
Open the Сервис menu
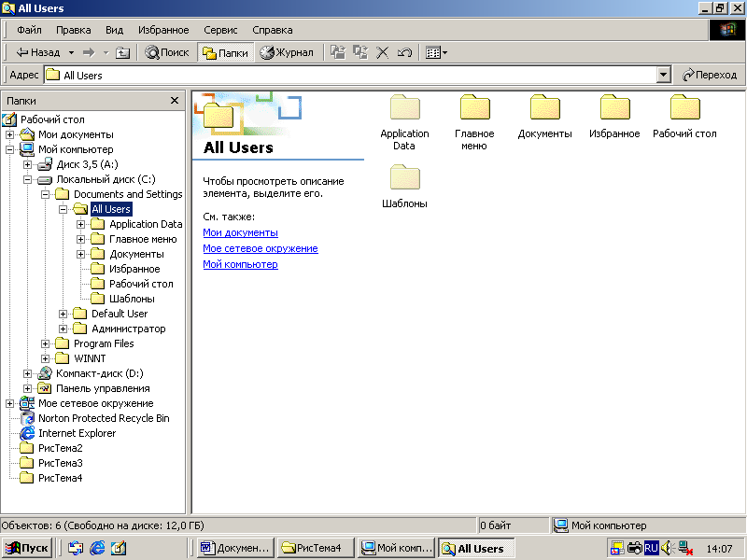coord(220,30)
